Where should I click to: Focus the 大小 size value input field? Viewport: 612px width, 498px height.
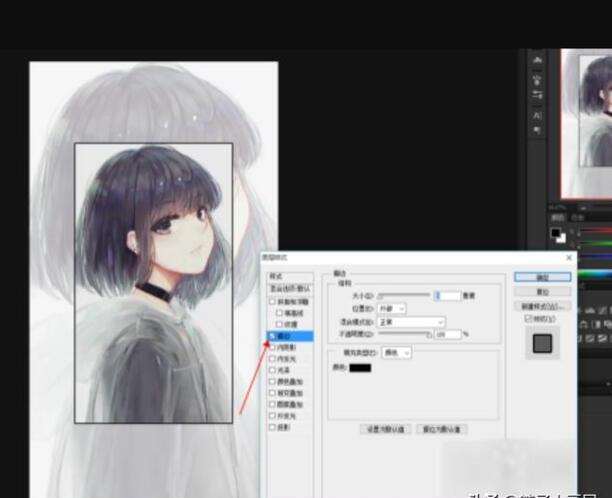point(447,296)
